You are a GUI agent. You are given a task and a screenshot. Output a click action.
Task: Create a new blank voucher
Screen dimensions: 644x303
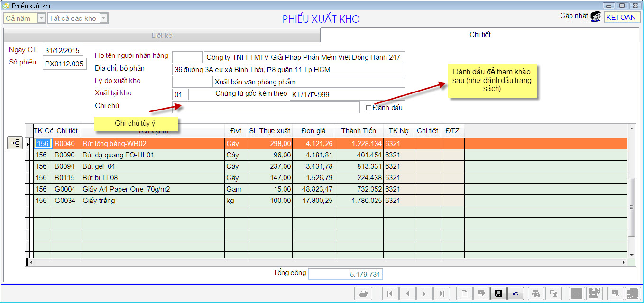(x=464, y=294)
